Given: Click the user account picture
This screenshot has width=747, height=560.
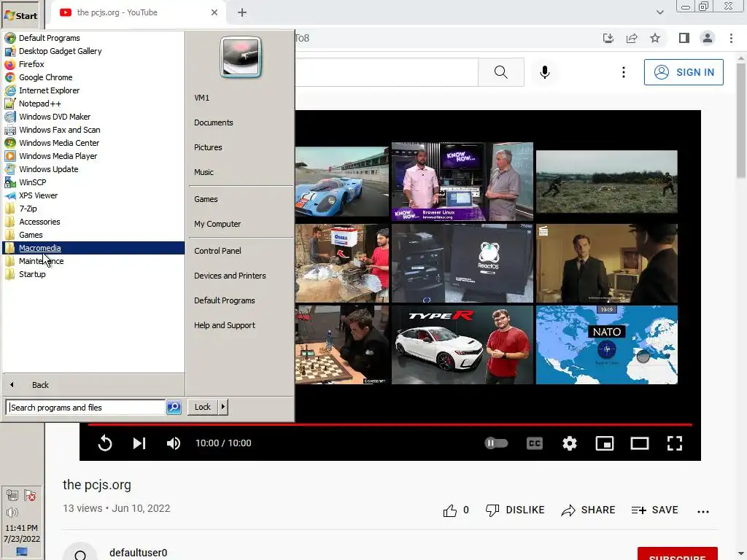Looking at the screenshot, I should 241,57.
